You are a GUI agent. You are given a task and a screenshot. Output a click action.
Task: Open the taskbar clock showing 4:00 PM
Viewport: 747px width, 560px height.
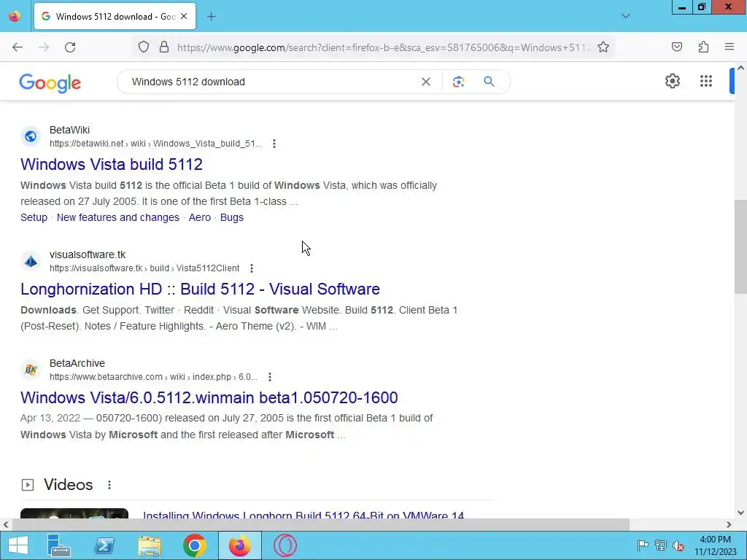[715, 545]
